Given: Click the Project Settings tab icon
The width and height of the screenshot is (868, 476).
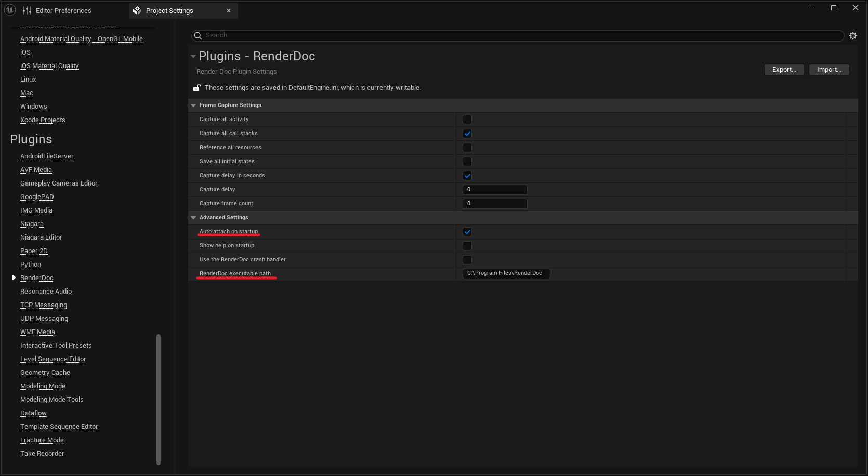Looking at the screenshot, I should [137, 10].
